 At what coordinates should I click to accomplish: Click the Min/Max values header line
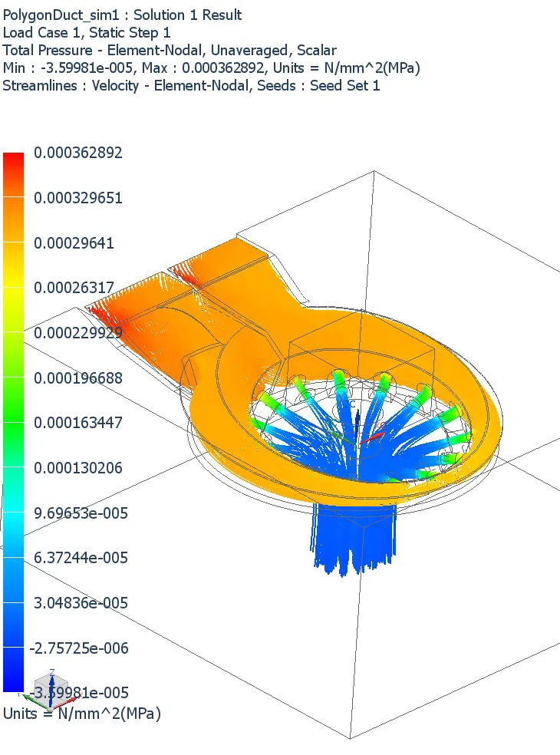pos(212,68)
